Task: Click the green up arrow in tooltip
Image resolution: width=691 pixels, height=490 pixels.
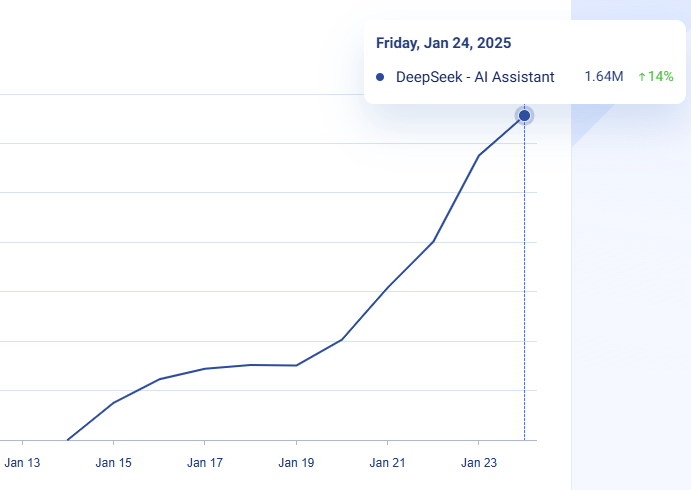Action: pyautogui.click(x=642, y=77)
